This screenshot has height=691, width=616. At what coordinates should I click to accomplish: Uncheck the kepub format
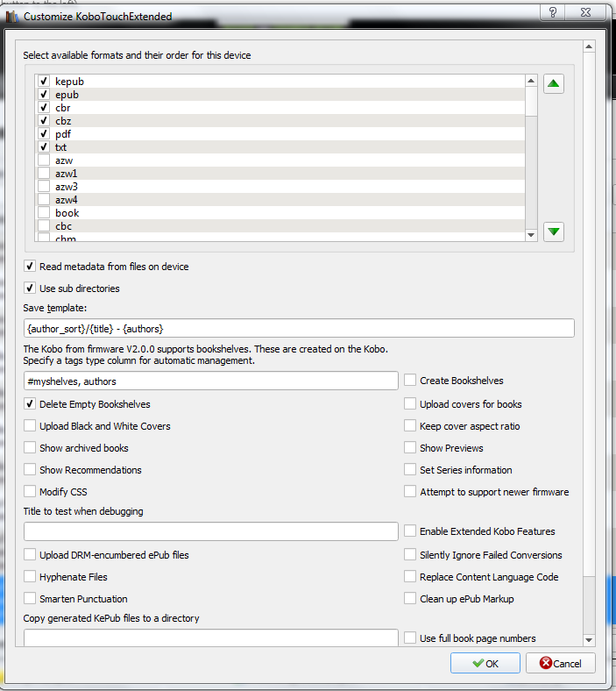click(x=44, y=81)
